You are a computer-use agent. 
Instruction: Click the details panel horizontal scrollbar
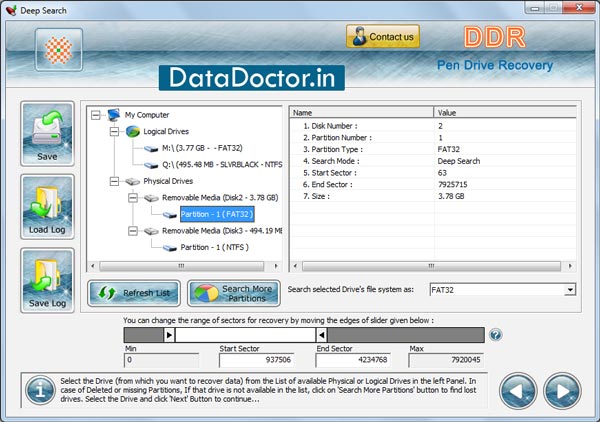pos(432,266)
